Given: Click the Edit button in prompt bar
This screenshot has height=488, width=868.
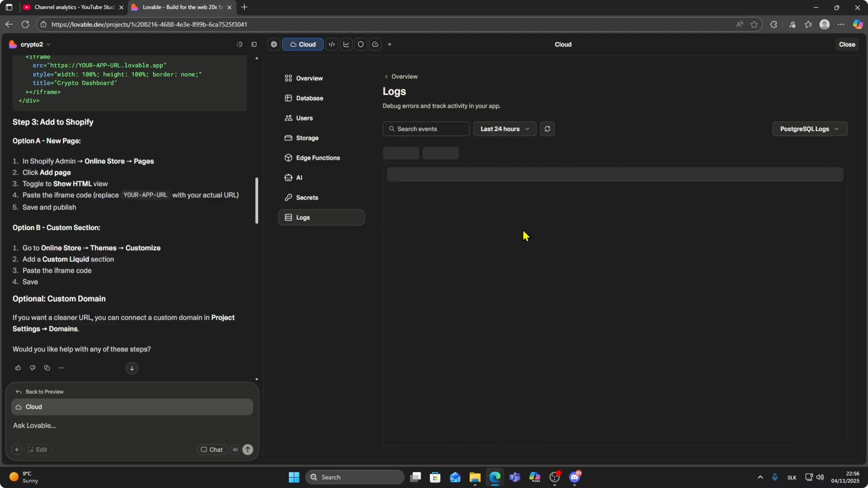Looking at the screenshot, I should (38, 450).
